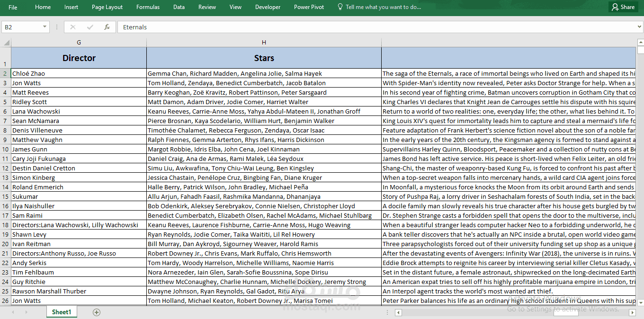The width and height of the screenshot is (644, 319).
Task: Click the Select All corner triangle
Action: tap(6, 43)
